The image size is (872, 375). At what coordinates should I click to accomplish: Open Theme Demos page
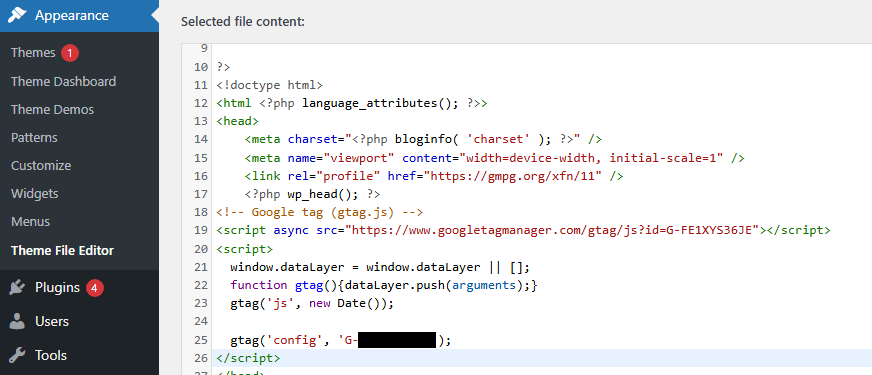(x=52, y=110)
